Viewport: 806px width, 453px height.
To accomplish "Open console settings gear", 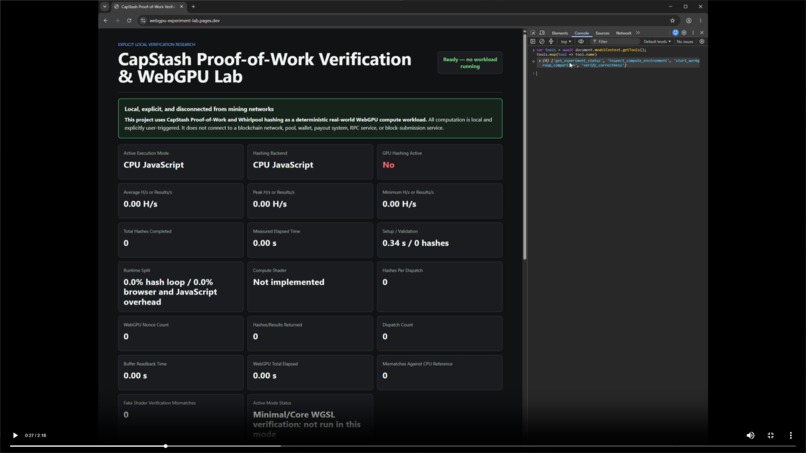I will coord(702,42).
